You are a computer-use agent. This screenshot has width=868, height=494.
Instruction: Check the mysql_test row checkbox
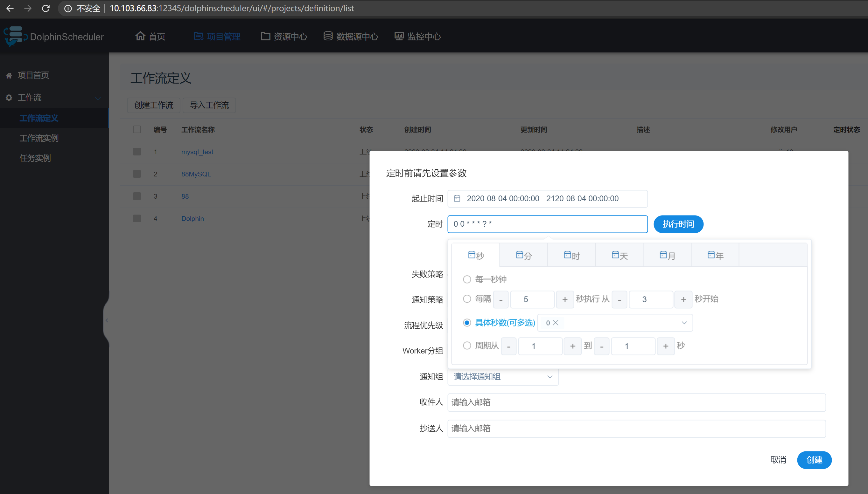click(x=137, y=152)
